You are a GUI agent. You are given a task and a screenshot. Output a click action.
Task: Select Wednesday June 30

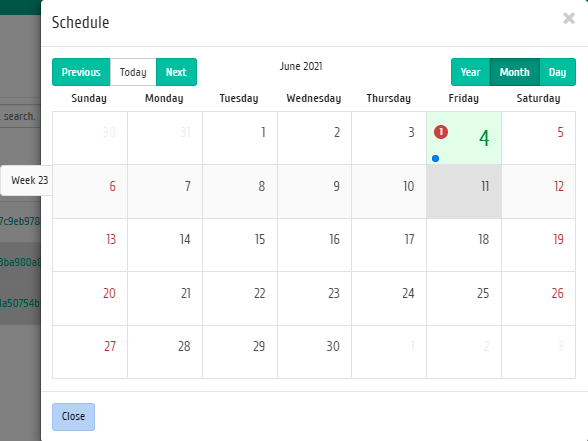coord(314,352)
